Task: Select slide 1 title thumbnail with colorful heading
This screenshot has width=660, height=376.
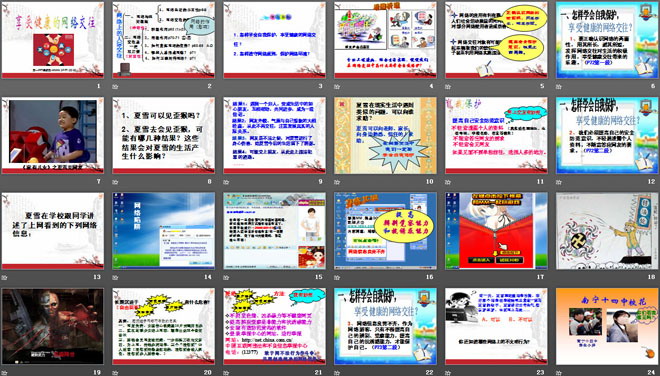Action: click(x=53, y=40)
